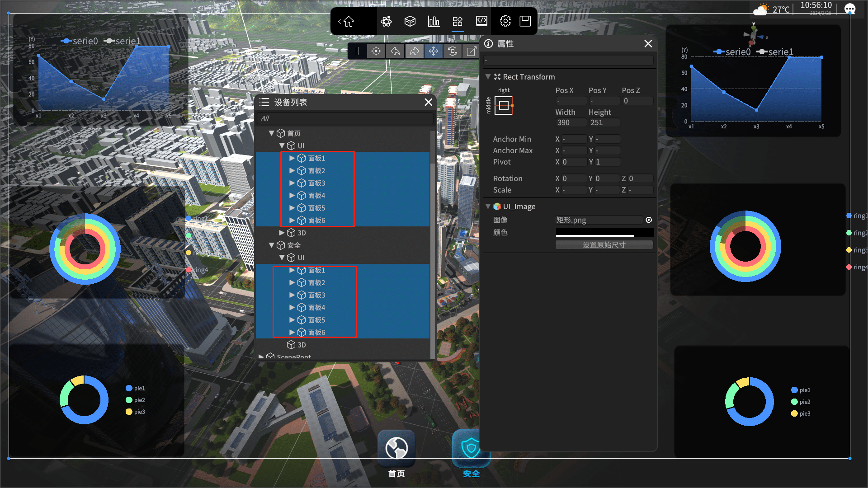Select the move transform tool
The height and width of the screenshot is (488, 868).
[433, 51]
